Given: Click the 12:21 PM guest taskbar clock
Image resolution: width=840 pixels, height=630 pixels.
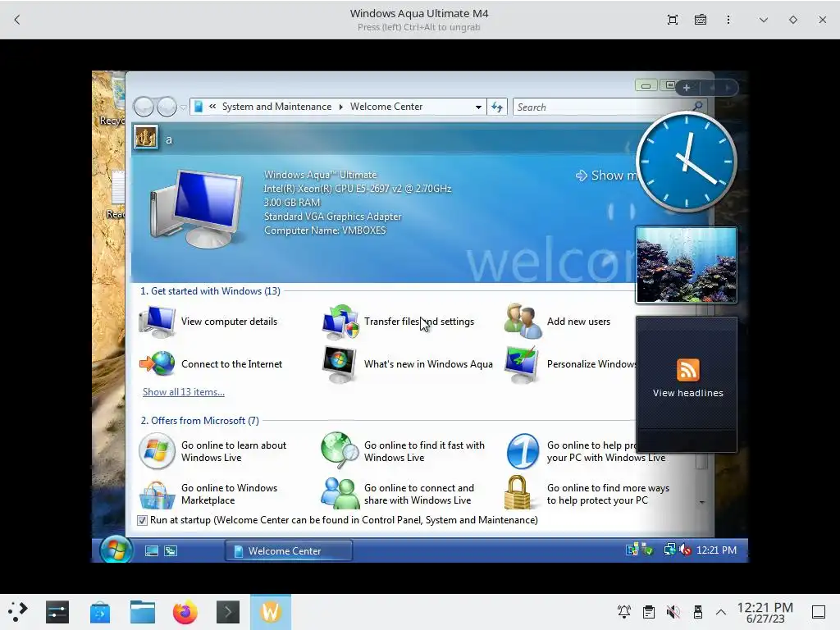Looking at the screenshot, I should click(x=716, y=550).
